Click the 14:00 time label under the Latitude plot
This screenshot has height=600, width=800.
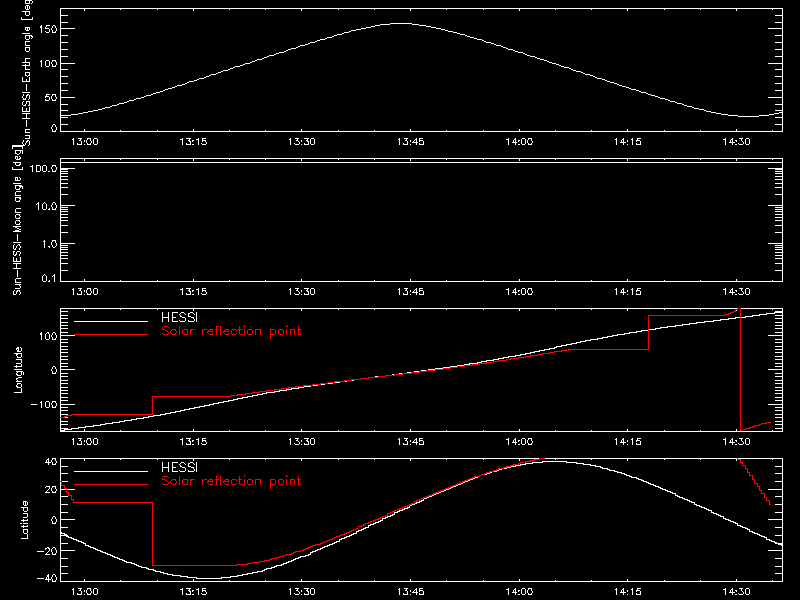[x=519, y=592]
